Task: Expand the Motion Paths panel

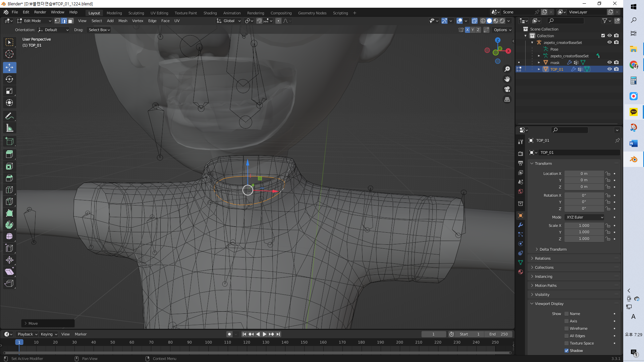Action: (x=545, y=286)
